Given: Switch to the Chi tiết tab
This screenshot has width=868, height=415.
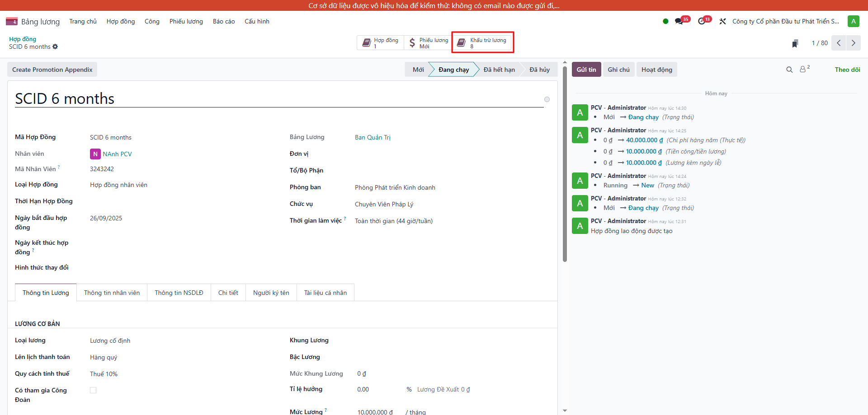Looking at the screenshot, I should [x=228, y=293].
